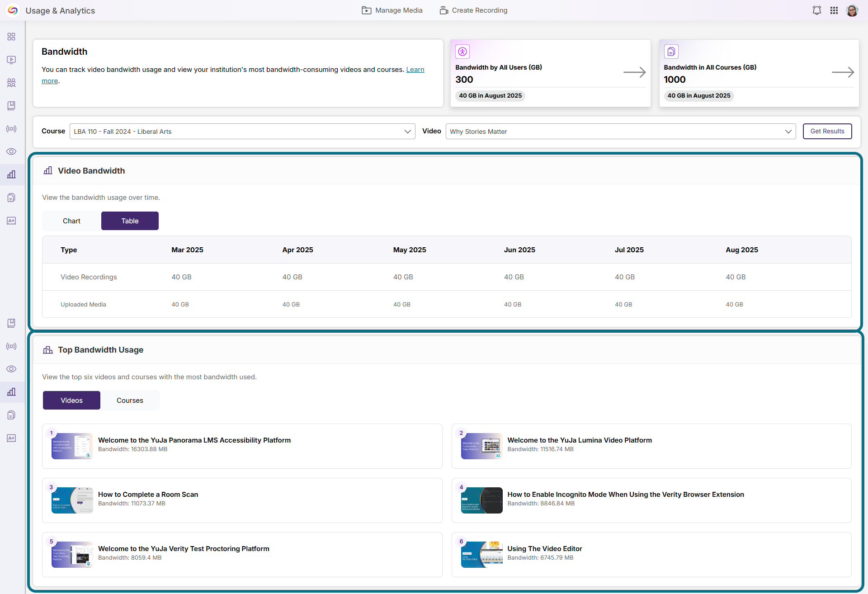Click the Jul 2025 column header
The height and width of the screenshot is (594, 868).
click(629, 250)
